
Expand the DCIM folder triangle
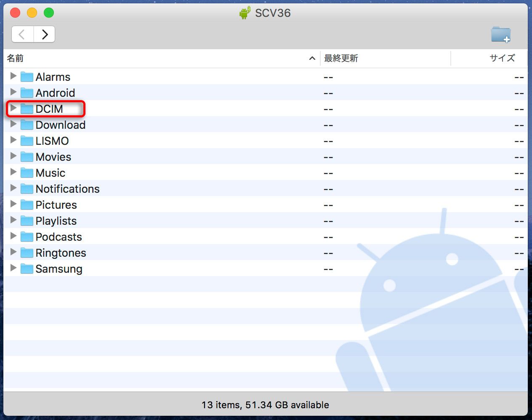pyautogui.click(x=13, y=108)
